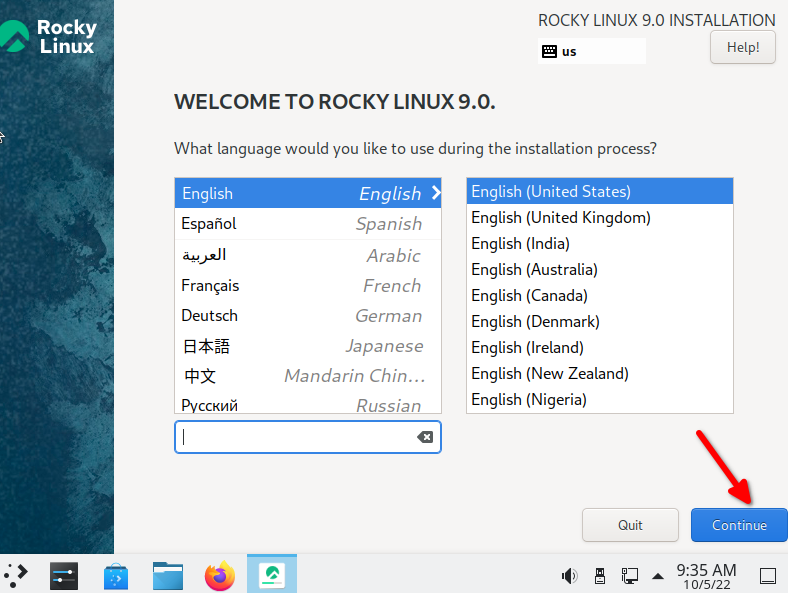The height and width of the screenshot is (593, 788).
Task: Click the removable devices tray icon
Action: coord(600,576)
